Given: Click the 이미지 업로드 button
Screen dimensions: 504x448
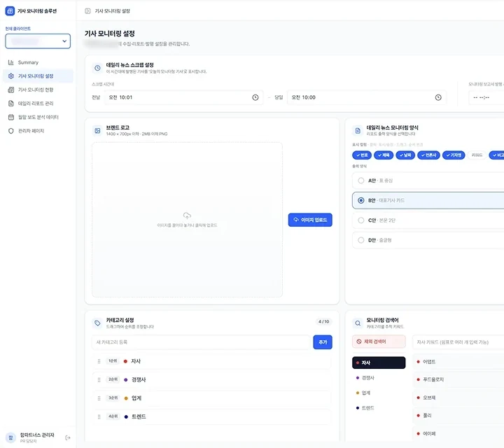Looking at the screenshot, I should click(x=310, y=220).
